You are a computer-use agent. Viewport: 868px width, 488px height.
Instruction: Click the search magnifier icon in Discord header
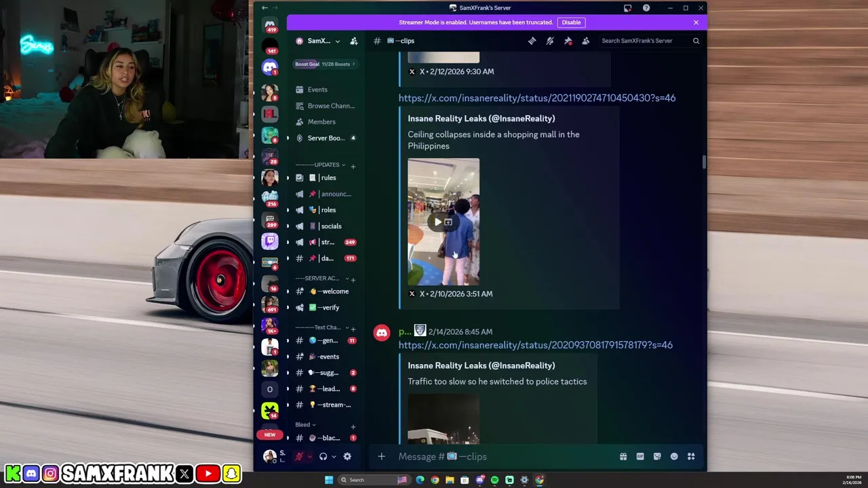[696, 41]
